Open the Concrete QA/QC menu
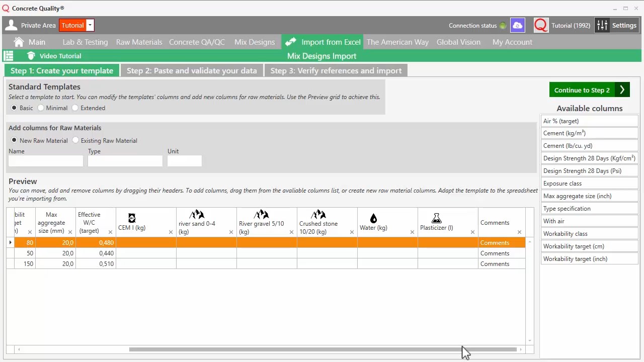Screen dimensions: 644x362 [x=197, y=42]
